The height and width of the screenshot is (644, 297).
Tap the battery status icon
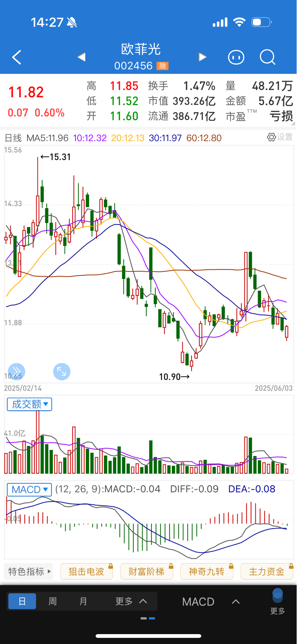261,22
